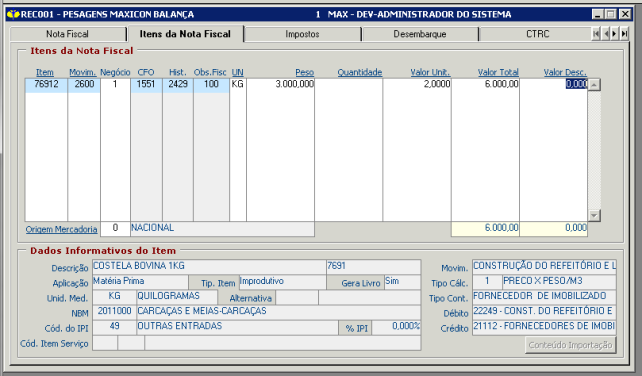Click the empty Quantidade cell in first row
Image resolution: width=642 pixels, height=376 pixels.
[x=349, y=84]
